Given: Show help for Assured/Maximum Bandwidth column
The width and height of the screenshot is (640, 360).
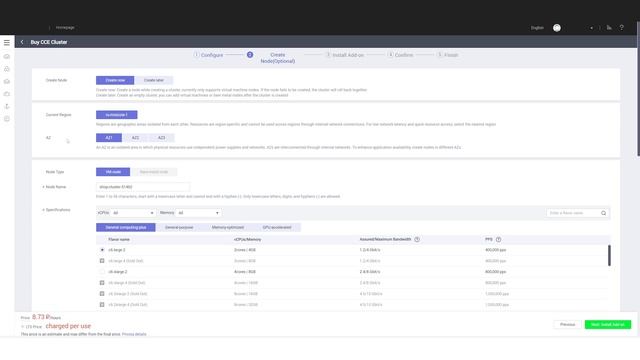Looking at the screenshot, I should [x=417, y=240].
